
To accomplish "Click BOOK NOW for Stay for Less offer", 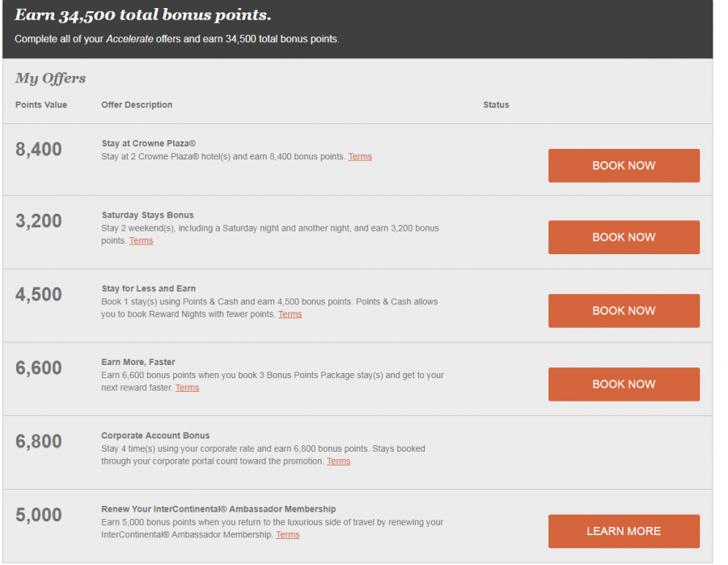I will [624, 311].
